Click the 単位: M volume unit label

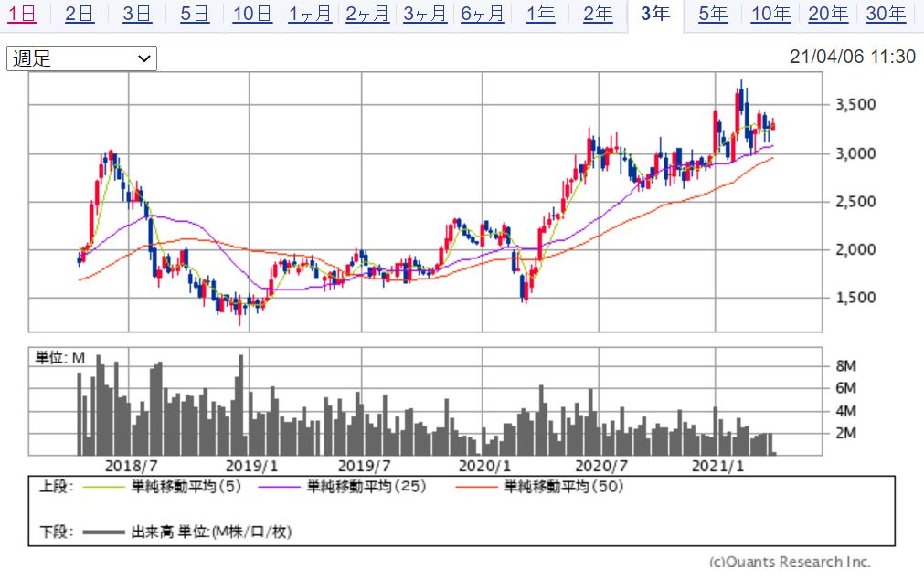pyautogui.click(x=60, y=357)
